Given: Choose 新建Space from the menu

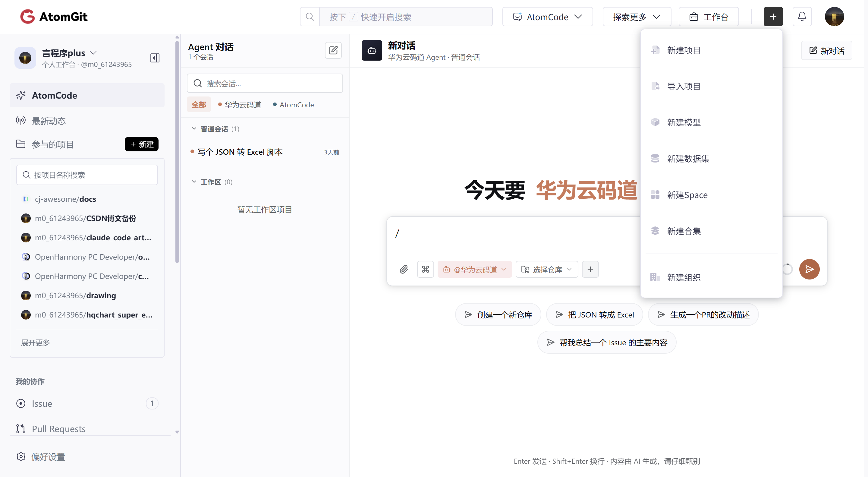Looking at the screenshot, I should [x=711, y=195].
